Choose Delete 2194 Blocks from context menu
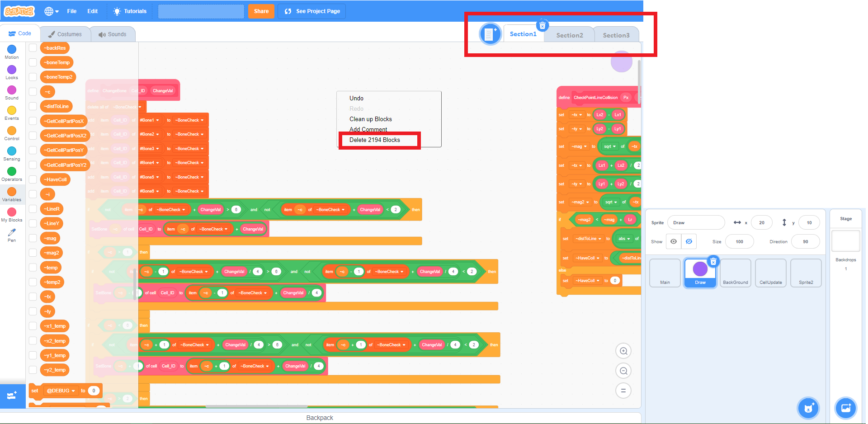This screenshot has height=424, width=868. tap(374, 140)
